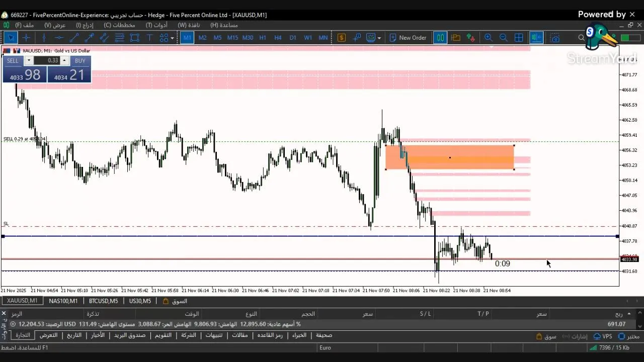This screenshot has height=362, width=644.
Task: Close the toolbox panel with X
Action: point(4,314)
